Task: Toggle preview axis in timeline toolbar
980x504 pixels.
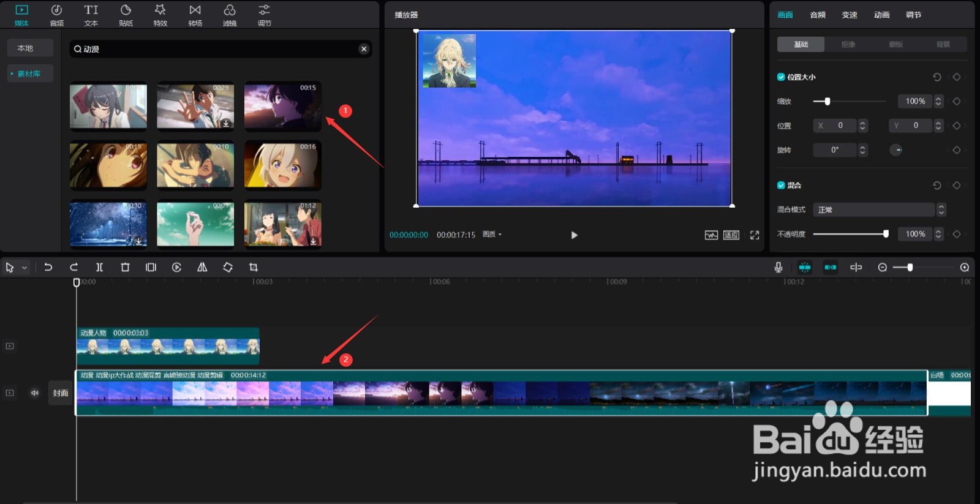Action: point(856,267)
